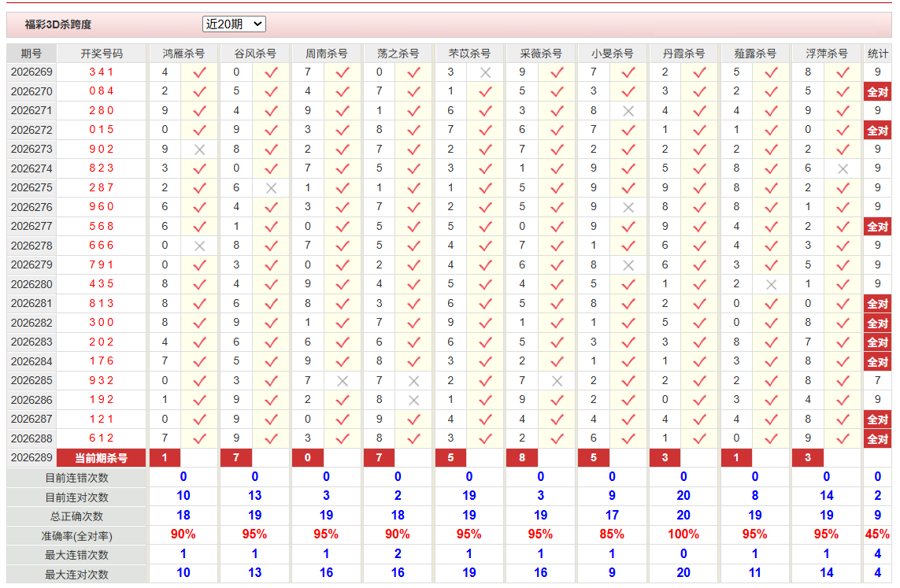Click red checkmark in 2026269 鸿雁杀号 cell
Screen dimensions: 900x588
tap(200, 72)
